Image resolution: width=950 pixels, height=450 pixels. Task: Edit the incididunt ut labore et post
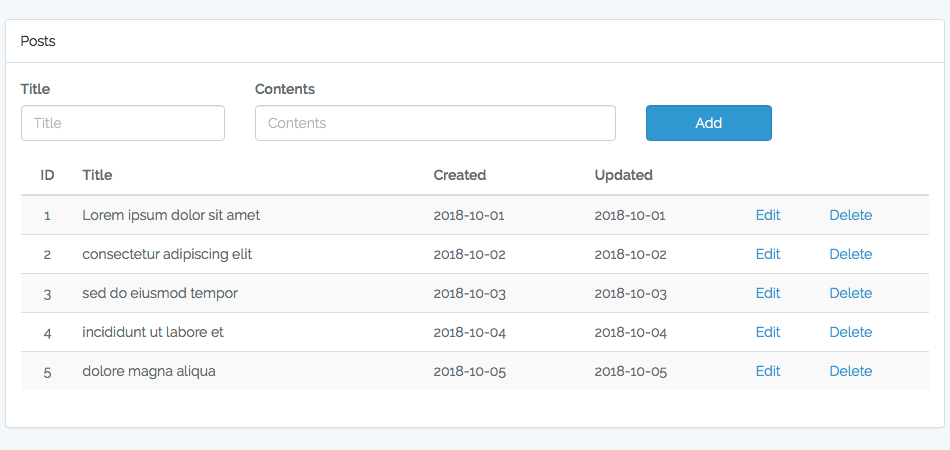pyautogui.click(x=768, y=332)
